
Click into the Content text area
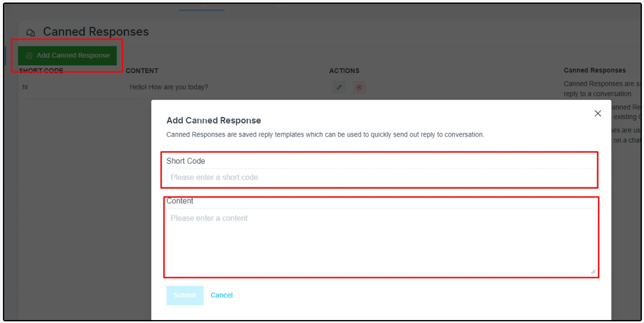[381, 241]
